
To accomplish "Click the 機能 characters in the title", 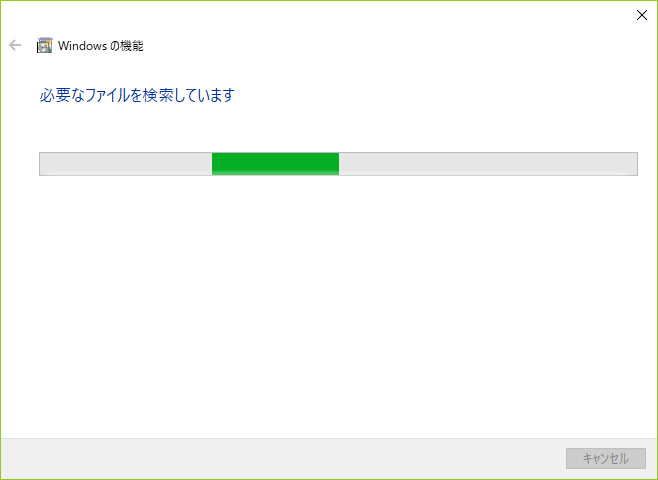I will point(132,45).
